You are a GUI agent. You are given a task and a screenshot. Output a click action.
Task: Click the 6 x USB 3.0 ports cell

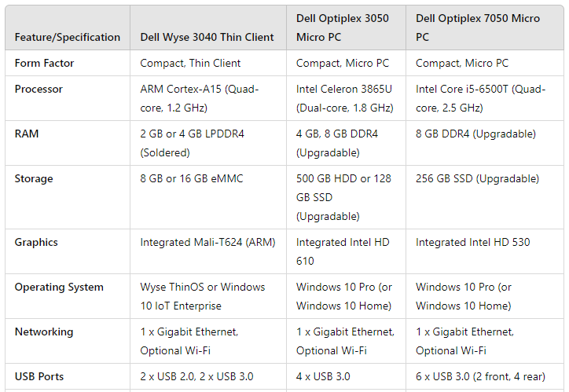tap(481, 376)
